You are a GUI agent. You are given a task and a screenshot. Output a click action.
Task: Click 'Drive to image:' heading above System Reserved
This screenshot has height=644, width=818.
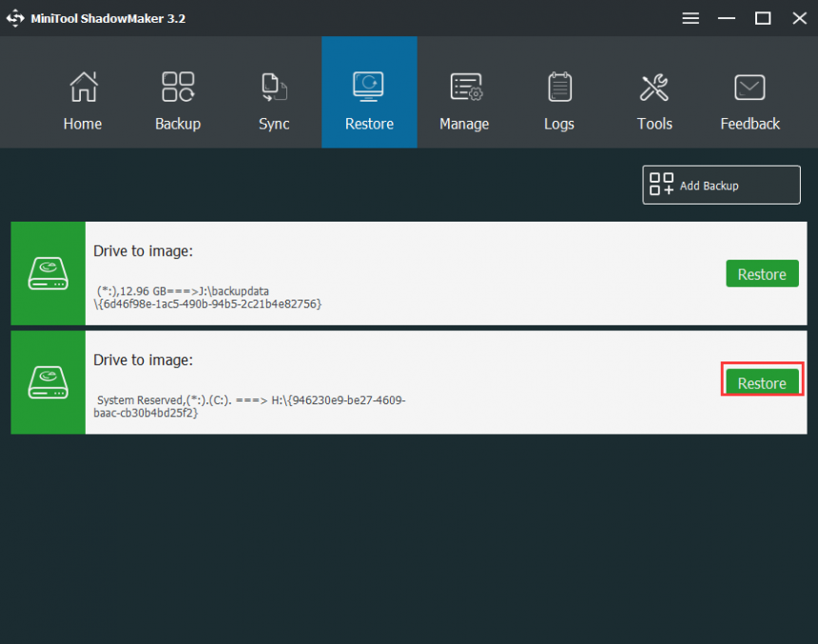[143, 361]
